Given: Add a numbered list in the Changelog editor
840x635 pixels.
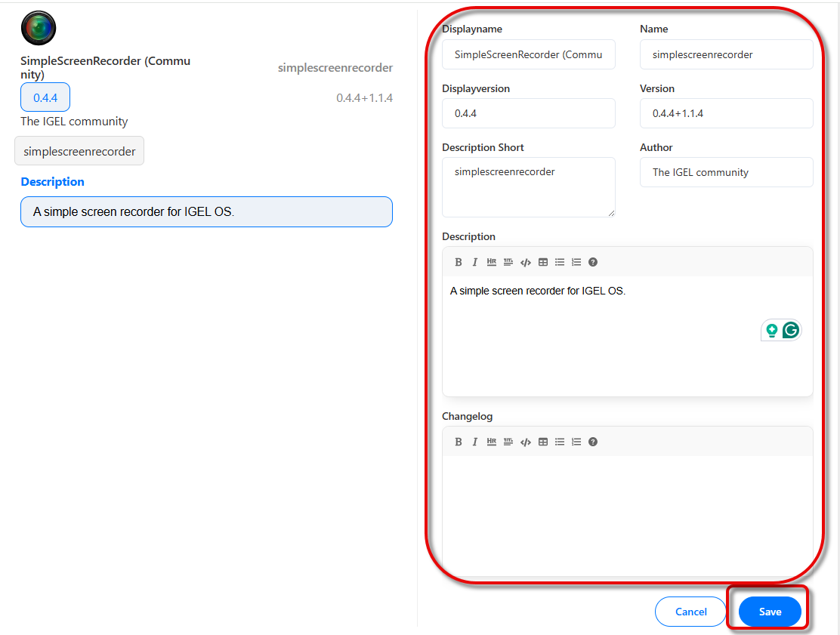Looking at the screenshot, I should 576,442.
